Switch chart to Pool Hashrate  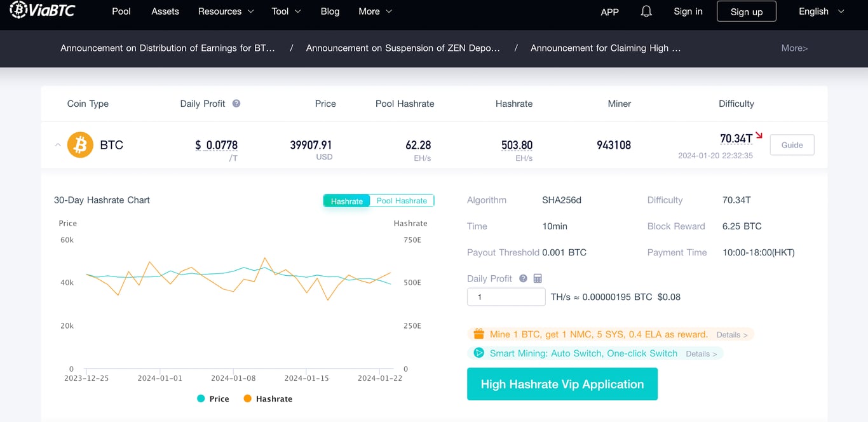(402, 201)
